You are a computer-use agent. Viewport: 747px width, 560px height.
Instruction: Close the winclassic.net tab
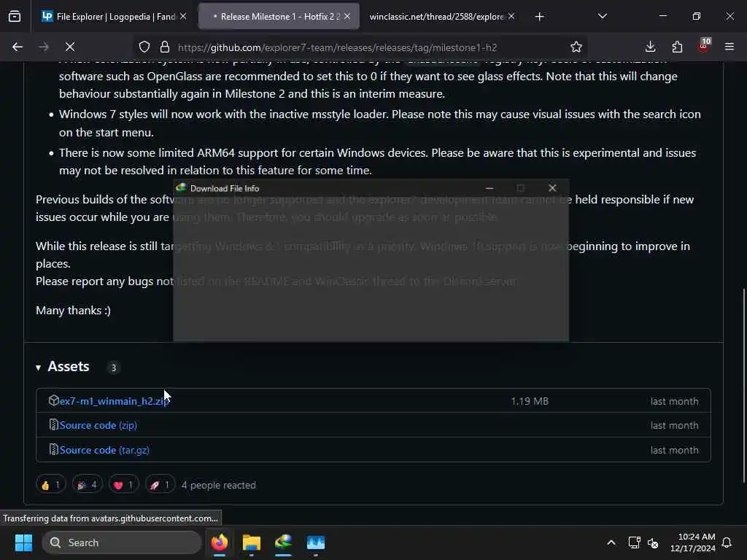pyautogui.click(x=511, y=17)
